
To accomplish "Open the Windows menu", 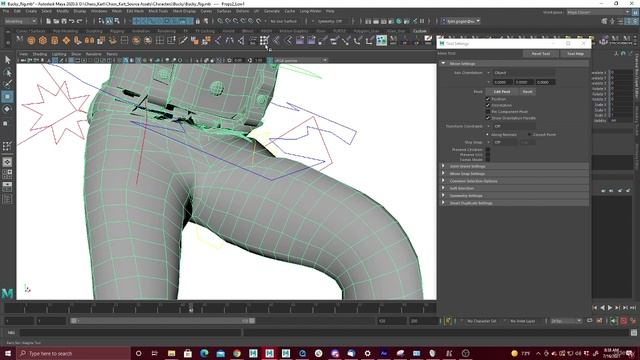I will (99, 11).
